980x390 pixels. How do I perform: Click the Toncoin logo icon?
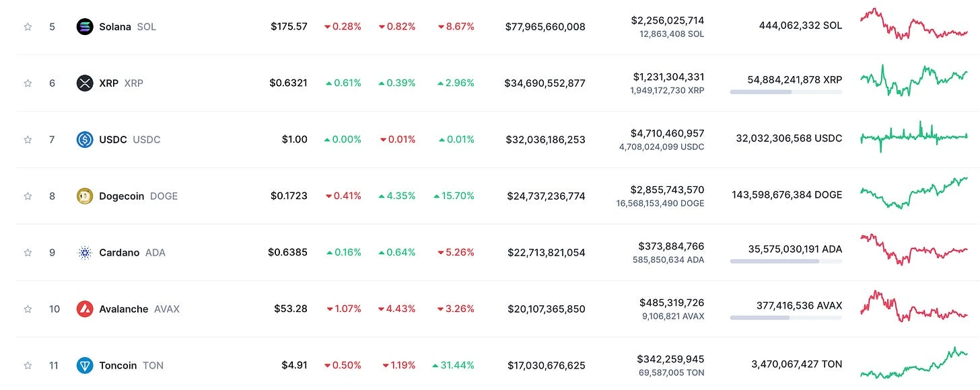tap(85, 366)
